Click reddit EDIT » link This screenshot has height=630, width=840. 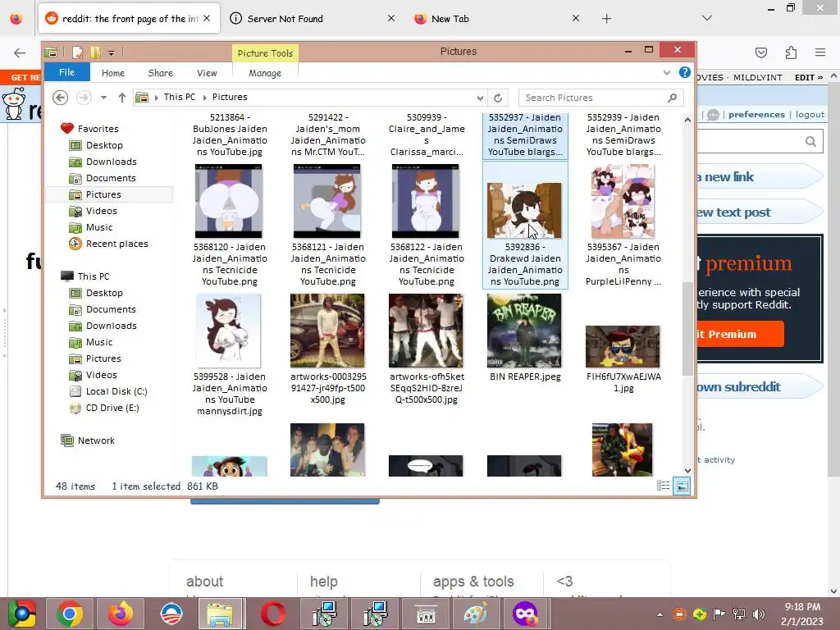point(808,78)
